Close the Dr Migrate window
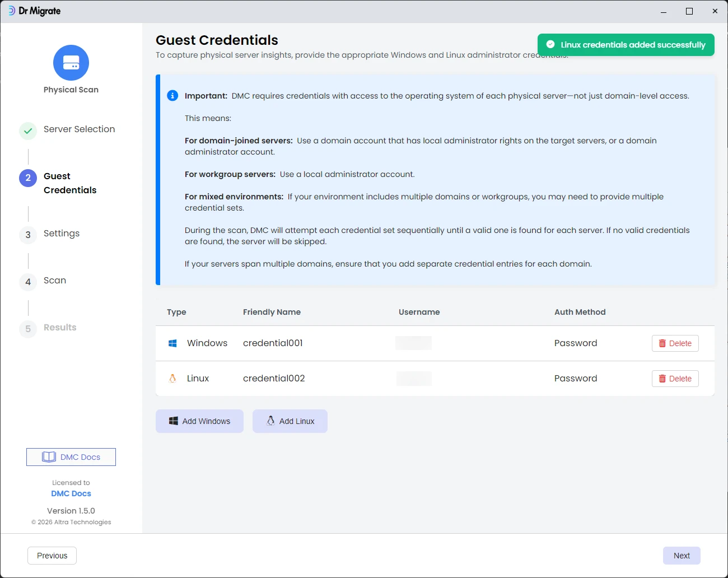Screen dimensions: 728x578 coord(715,11)
